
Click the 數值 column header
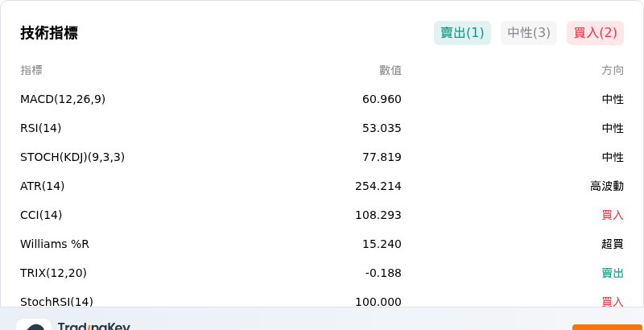coord(390,71)
